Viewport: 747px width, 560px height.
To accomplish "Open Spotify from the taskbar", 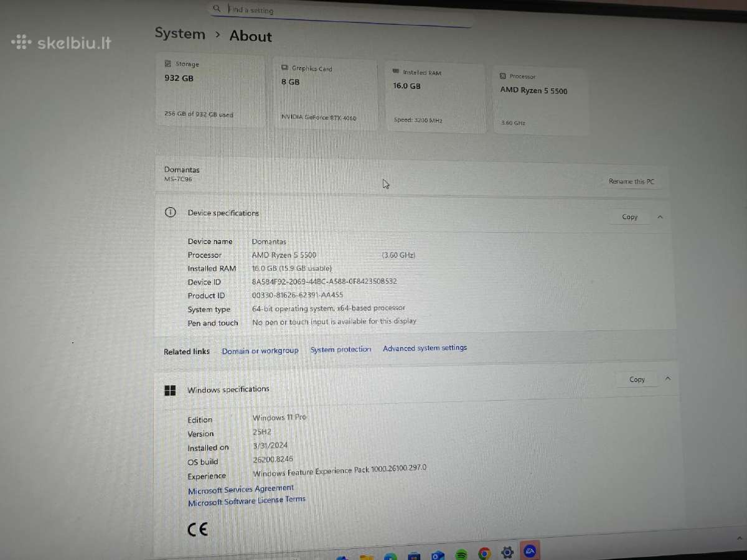I will pyautogui.click(x=461, y=554).
